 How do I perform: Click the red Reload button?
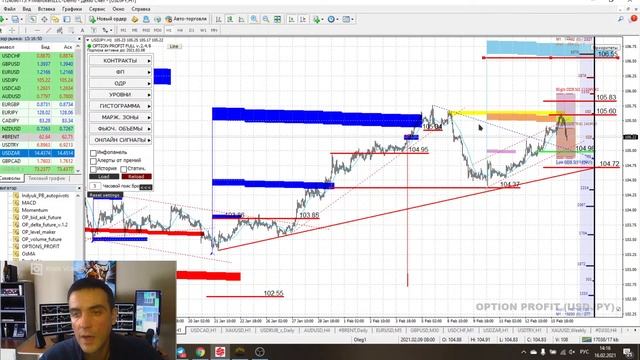(137, 177)
